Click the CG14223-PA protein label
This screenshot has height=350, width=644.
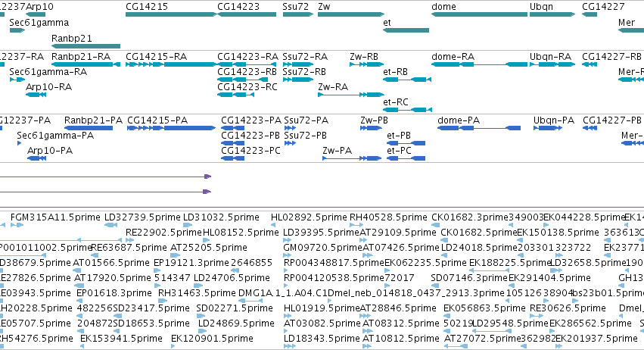pos(251,120)
